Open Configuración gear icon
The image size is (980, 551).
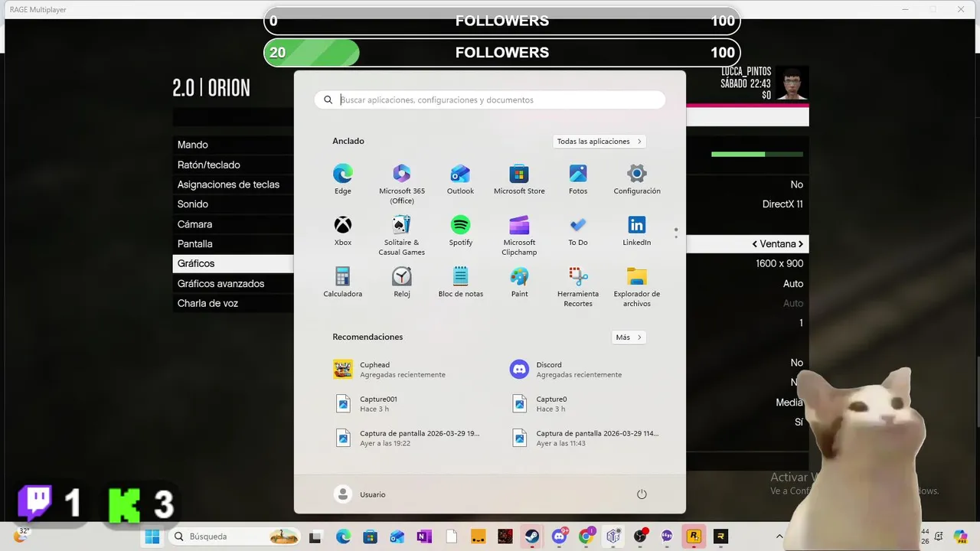tap(637, 180)
